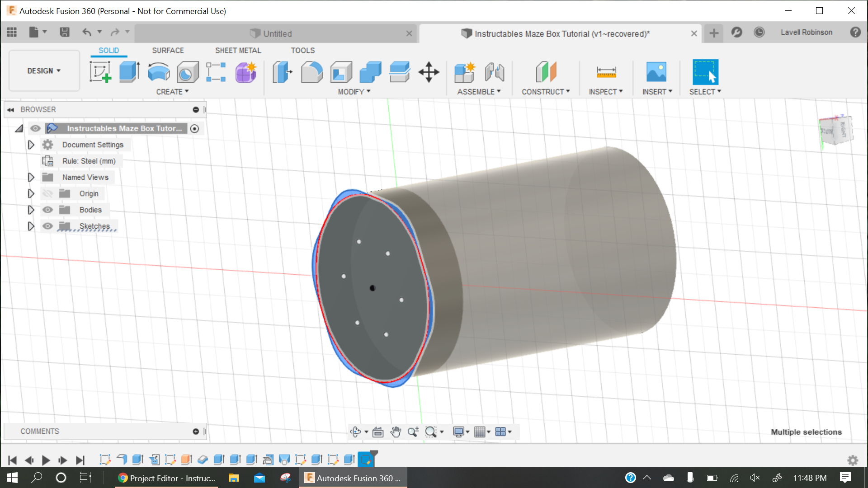Open the ASSEMBLE dropdown menu
This screenshot has width=868, height=488.
tap(479, 92)
